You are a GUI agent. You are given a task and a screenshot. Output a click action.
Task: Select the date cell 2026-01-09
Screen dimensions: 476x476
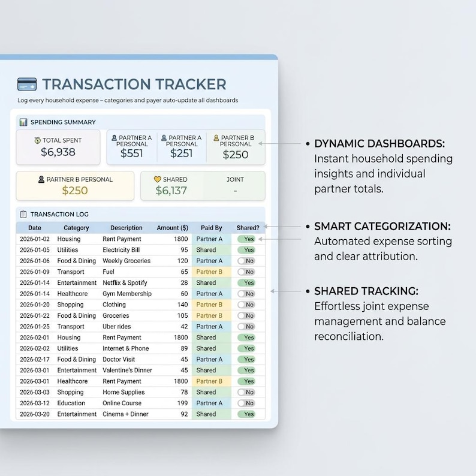pos(35,272)
